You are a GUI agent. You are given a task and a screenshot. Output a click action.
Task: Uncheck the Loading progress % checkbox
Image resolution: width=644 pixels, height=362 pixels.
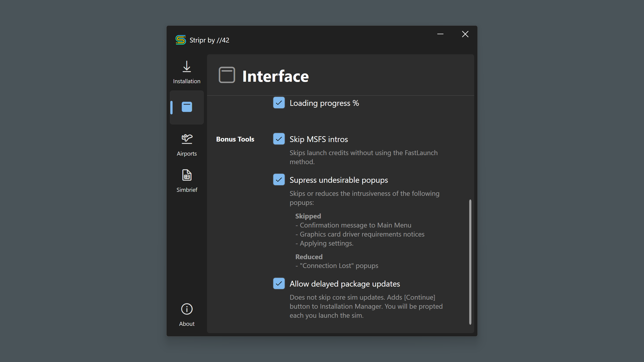tap(279, 103)
